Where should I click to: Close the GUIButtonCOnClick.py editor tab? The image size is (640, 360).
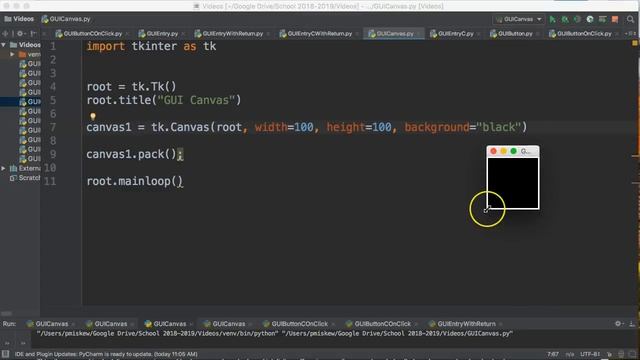pyautogui.click(x=127, y=34)
